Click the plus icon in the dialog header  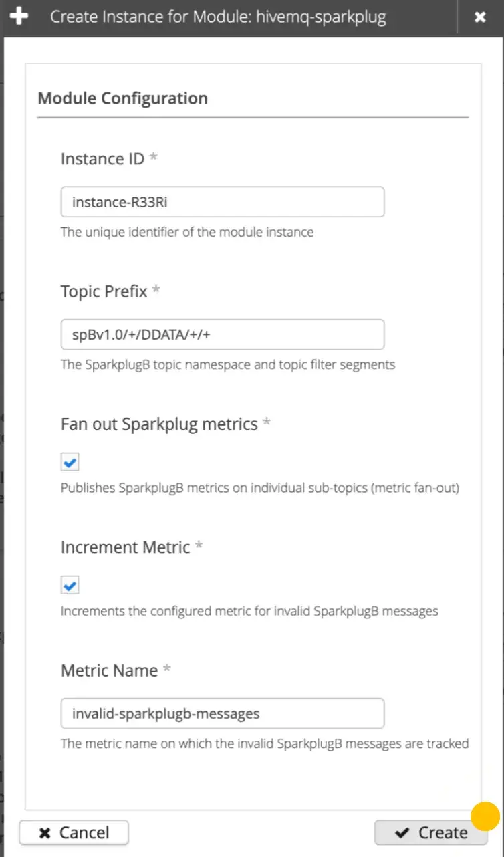coord(19,17)
